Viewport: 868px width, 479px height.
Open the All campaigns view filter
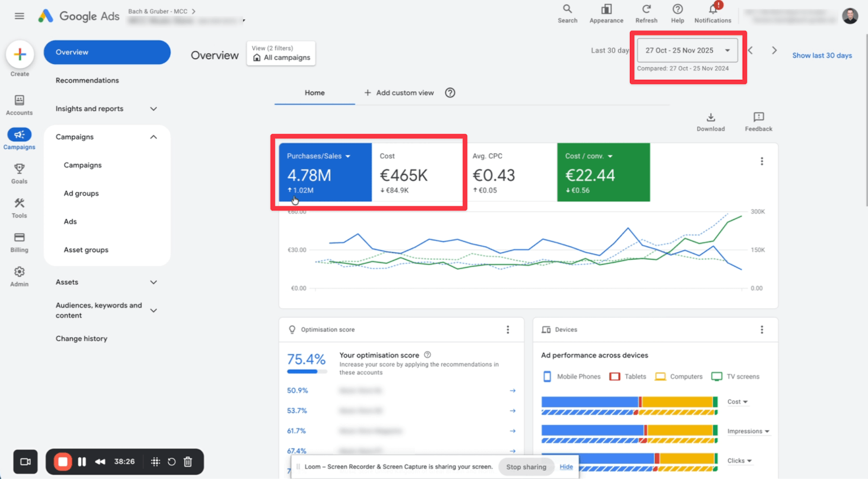click(281, 53)
